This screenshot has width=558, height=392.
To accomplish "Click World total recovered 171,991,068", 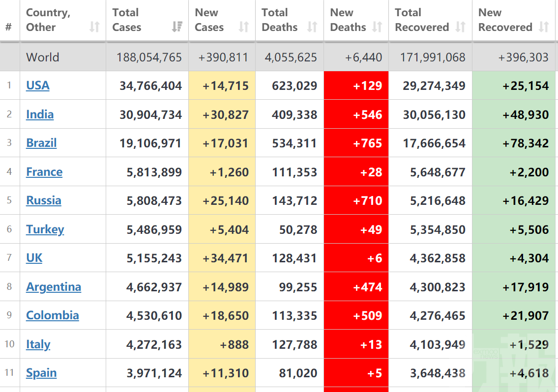I will (433, 57).
